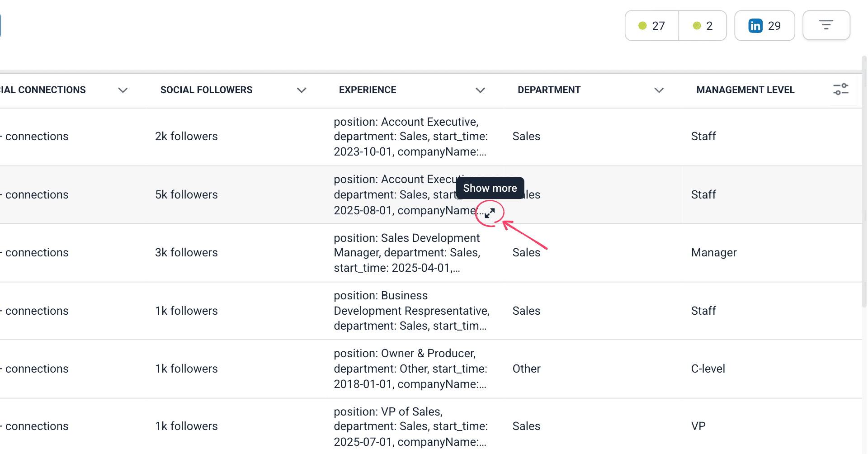The height and width of the screenshot is (454, 868).
Task: Select the '5k followers' cell
Action: click(186, 194)
